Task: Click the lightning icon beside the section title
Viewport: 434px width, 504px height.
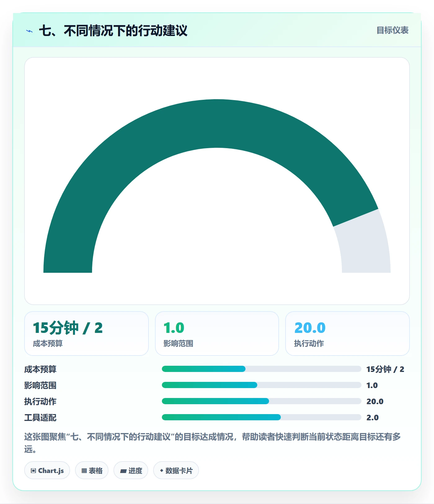Action: click(x=29, y=31)
